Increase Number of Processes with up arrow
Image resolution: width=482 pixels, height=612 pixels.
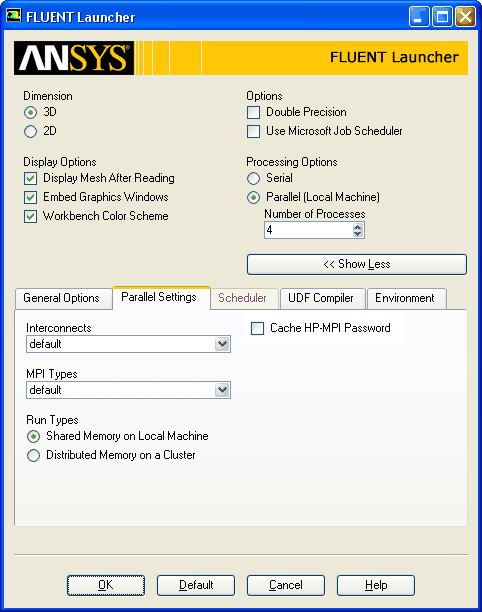tap(357, 226)
